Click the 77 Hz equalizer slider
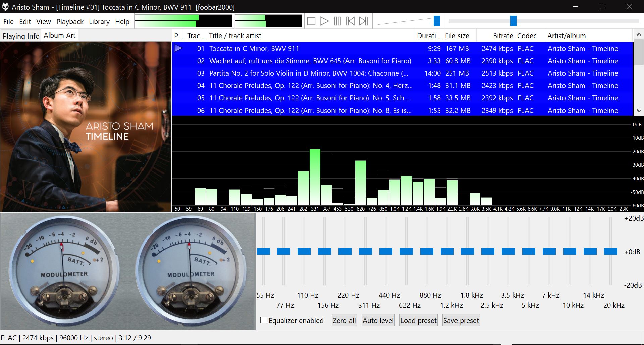 coord(284,251)
